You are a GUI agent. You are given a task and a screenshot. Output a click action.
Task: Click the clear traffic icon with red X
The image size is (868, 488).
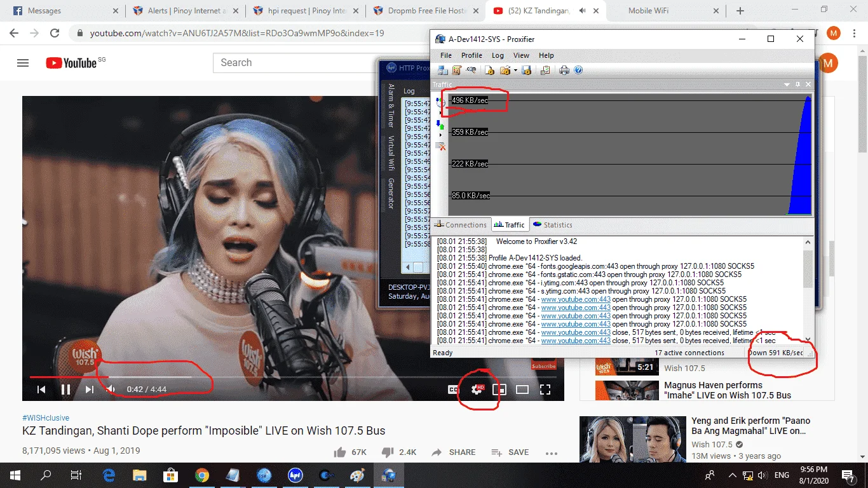[440, 147]
